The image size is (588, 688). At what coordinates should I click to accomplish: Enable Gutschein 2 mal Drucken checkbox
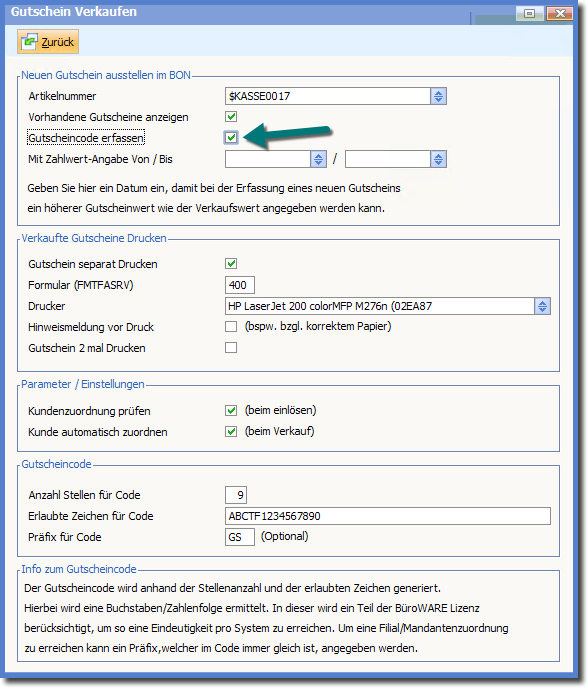pos(231,348)
